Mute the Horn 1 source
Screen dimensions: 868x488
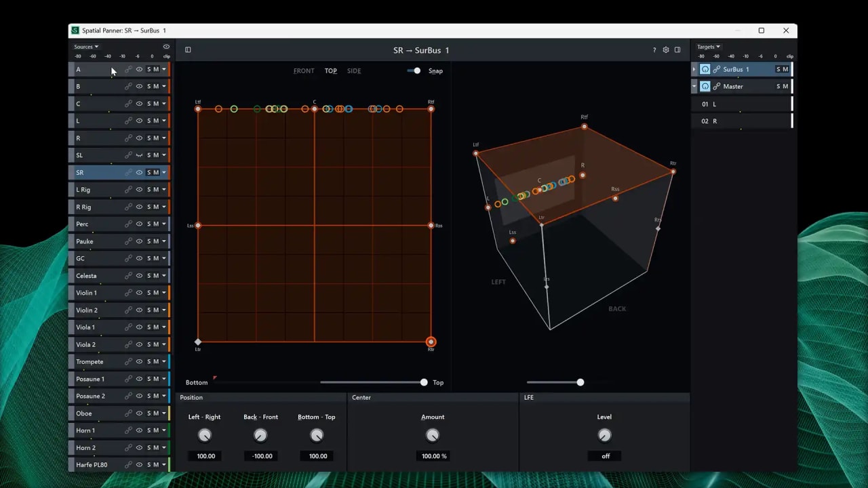156,430
